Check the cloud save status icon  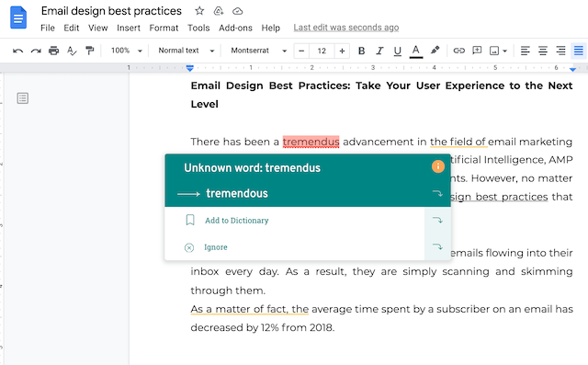pos(237,11)
